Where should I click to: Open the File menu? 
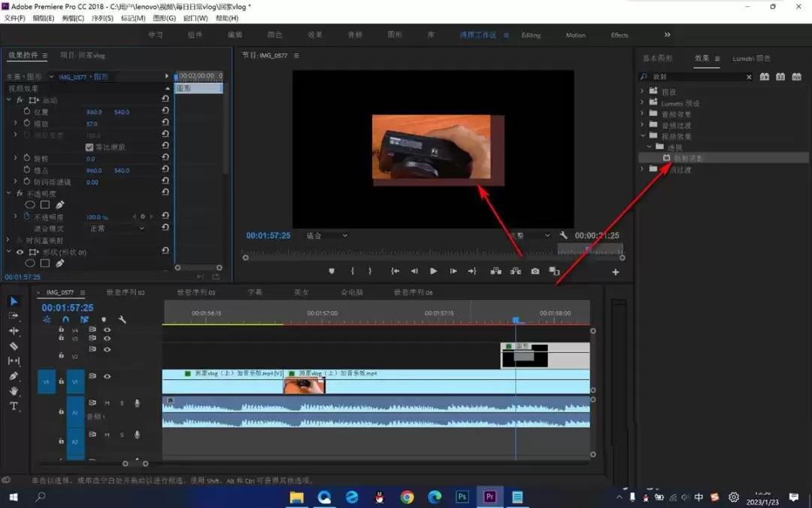(x=14, y=18)
